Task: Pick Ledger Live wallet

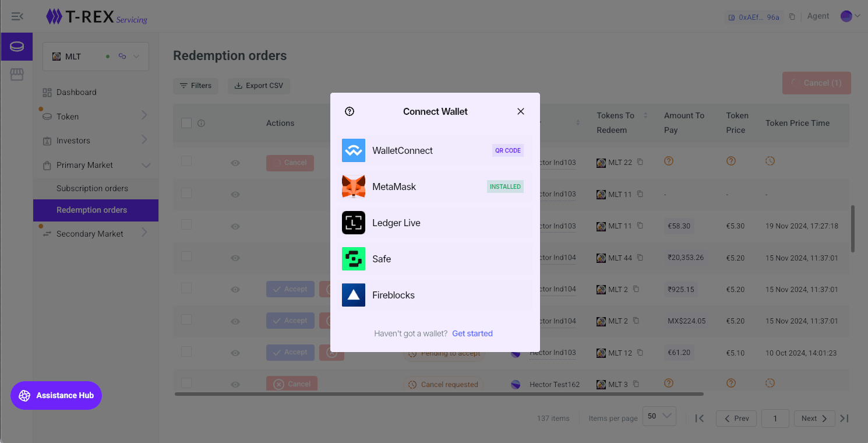Action: point(435,223)
